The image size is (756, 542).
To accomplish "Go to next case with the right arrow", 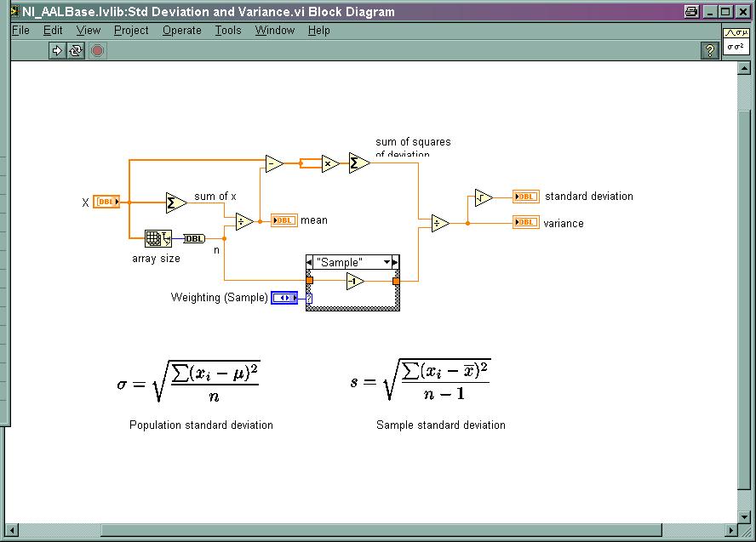I will [395, 263].
